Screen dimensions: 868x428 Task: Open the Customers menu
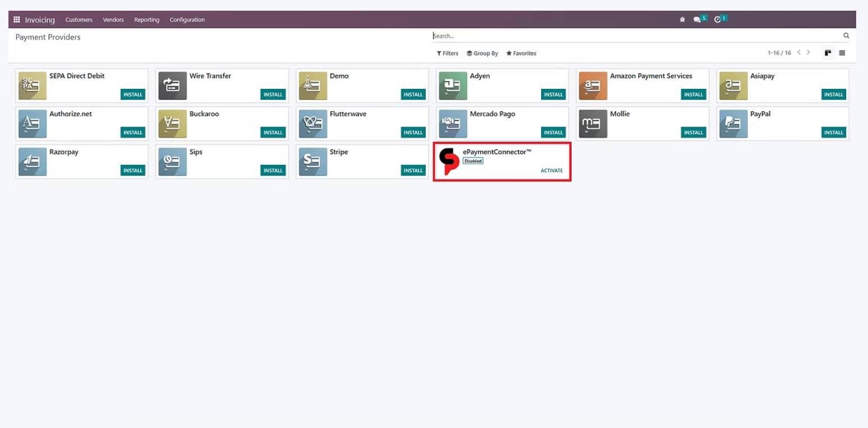click(x=79, y=20)
